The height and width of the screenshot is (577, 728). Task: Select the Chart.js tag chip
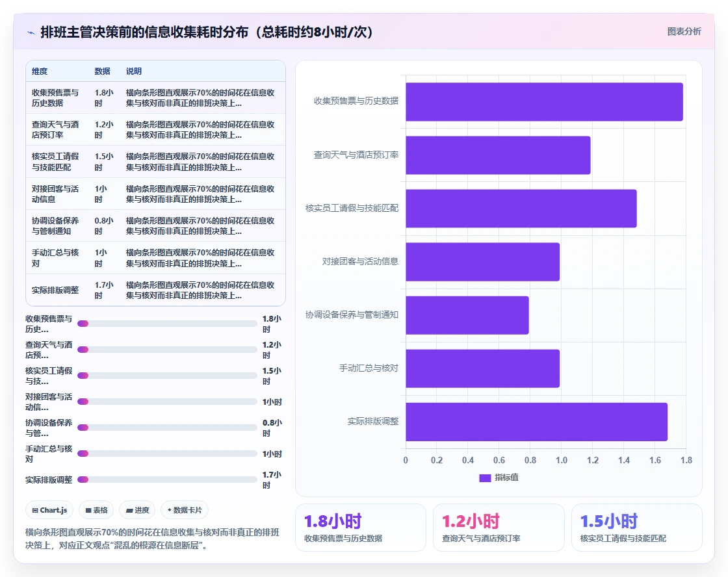(49, 510)
